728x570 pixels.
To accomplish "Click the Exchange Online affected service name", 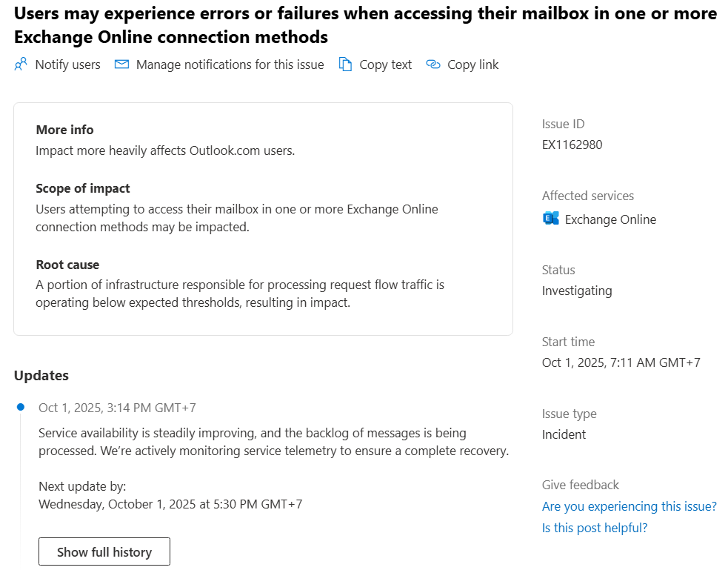I will click(x=610, y=219).
